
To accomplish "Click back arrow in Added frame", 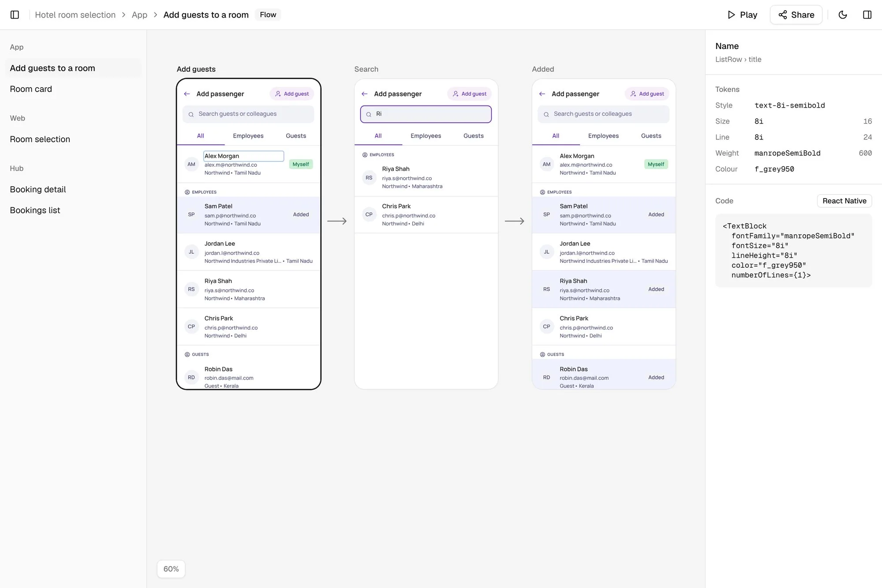I will [542, 94].
